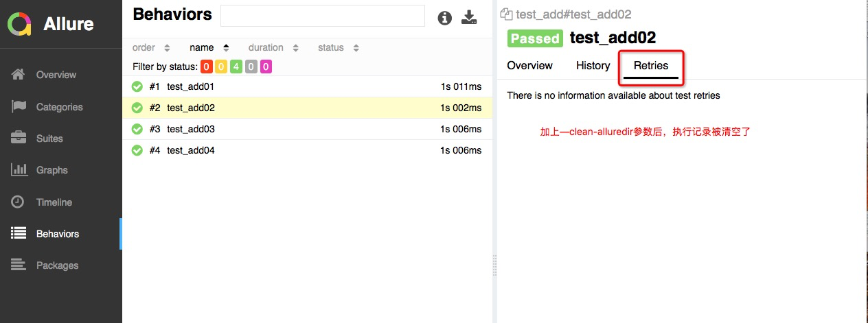Select test row test_add03
This screenshot has height=323, width=868.
307,129
